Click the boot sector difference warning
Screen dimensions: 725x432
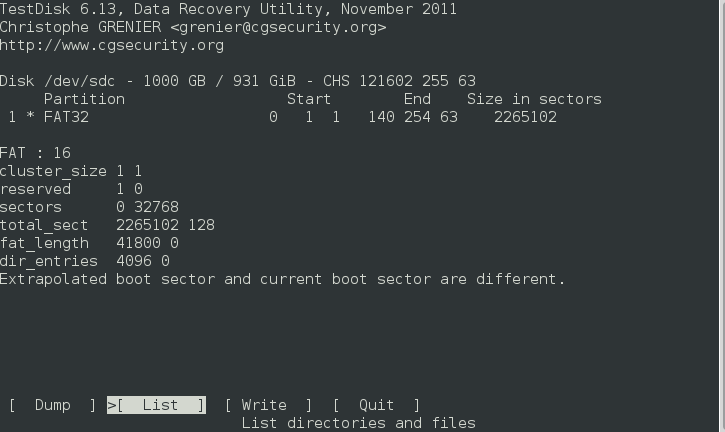pos(283,279)
